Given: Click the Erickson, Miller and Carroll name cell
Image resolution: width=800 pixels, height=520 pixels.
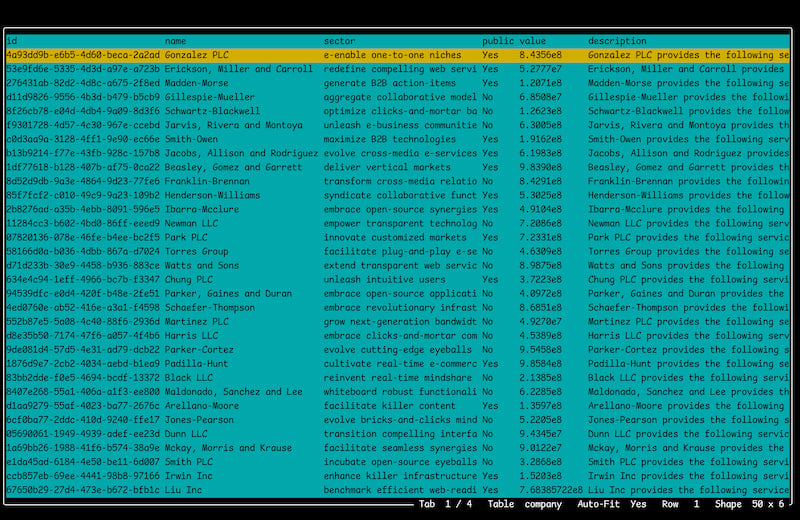Looking at the screenshot, I should point(239,69).
